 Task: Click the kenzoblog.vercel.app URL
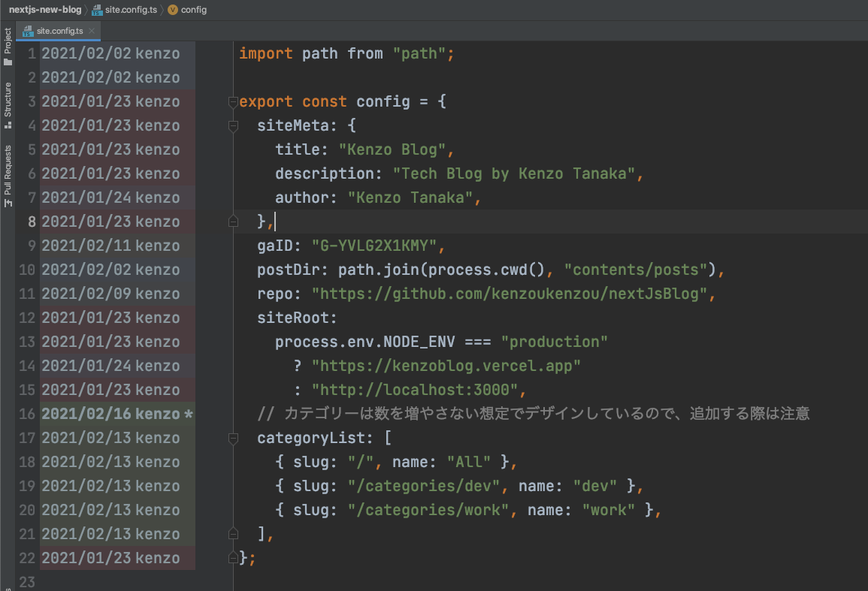[x=446, y=366]
